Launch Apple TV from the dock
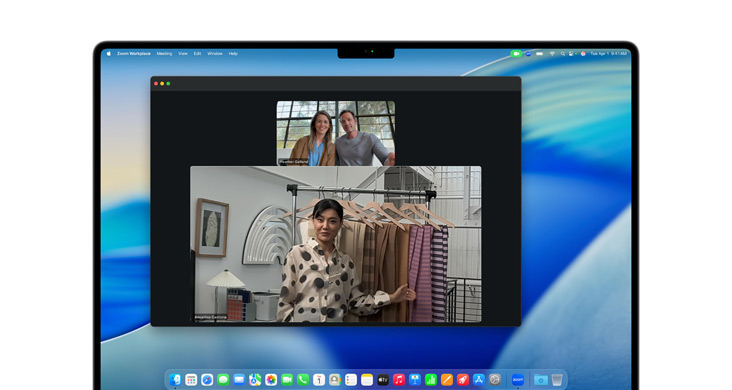The width and height of the screenshot is (732, 390). (x=383, y=380)
